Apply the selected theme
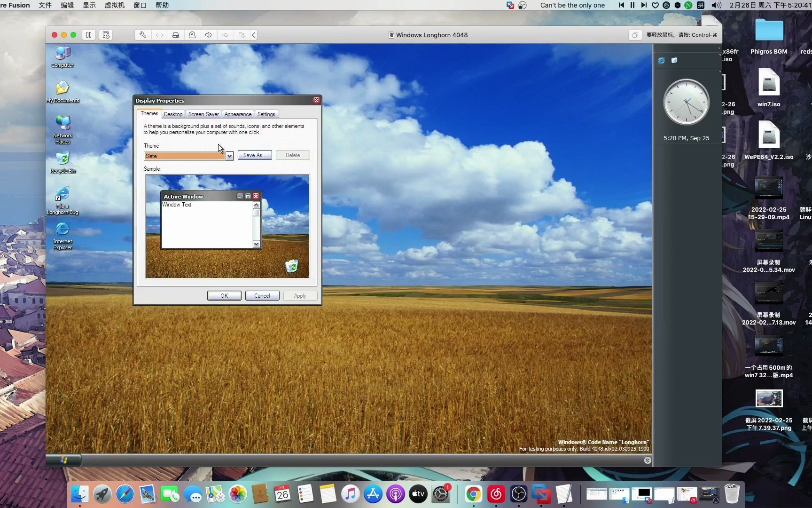The height and width of the screenshot is (508, 812). pyautogui.click(x=300, y=295)
